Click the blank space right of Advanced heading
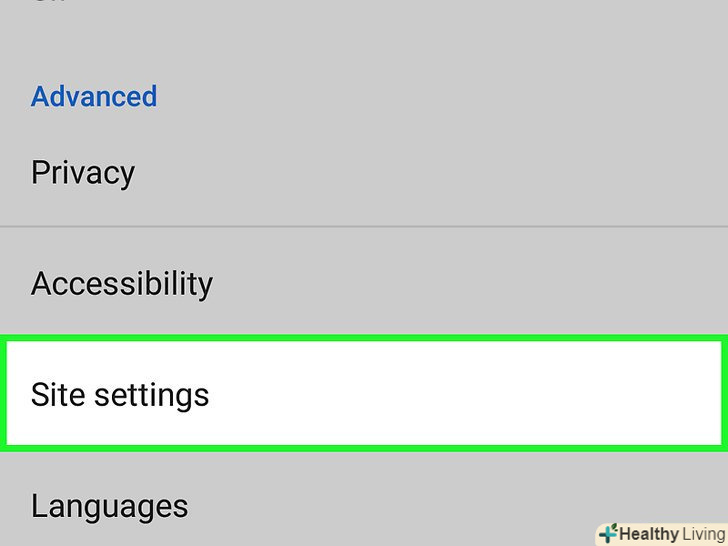This screenshot has width=728, height=546. pos(450,97)
